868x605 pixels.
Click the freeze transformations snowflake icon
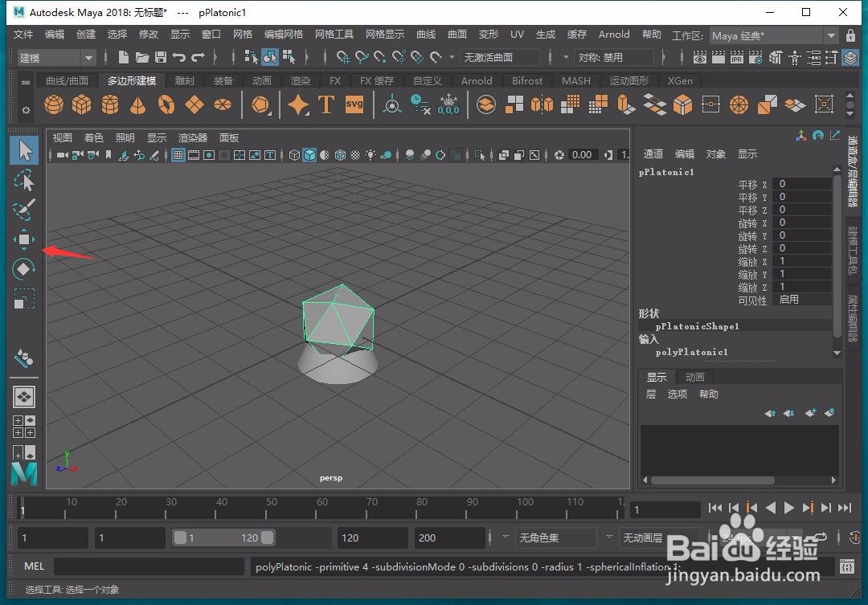[x=448, y=104]
